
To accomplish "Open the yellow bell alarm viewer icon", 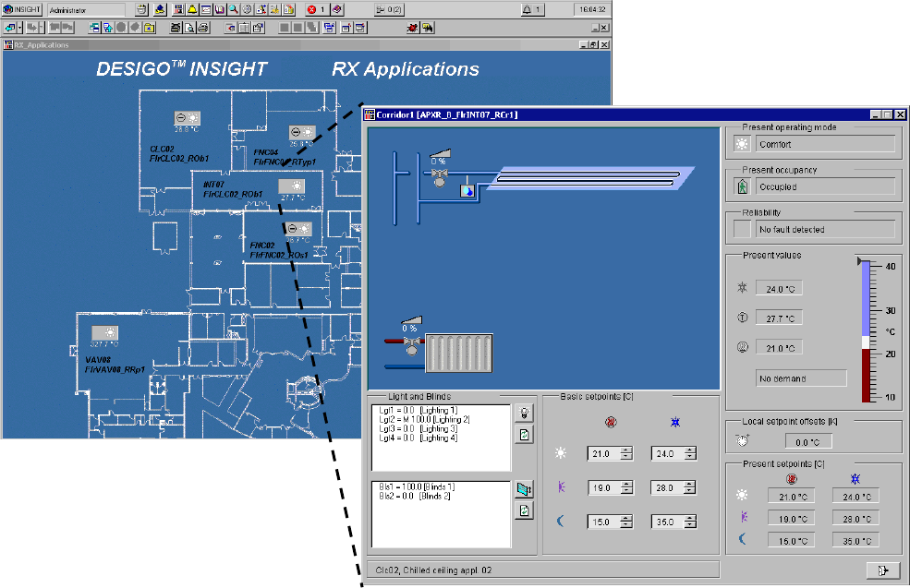I will (x=192, y=9).
